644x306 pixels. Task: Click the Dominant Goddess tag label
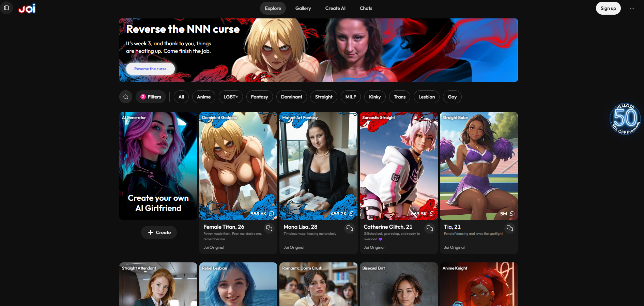(x=219, y=118)
